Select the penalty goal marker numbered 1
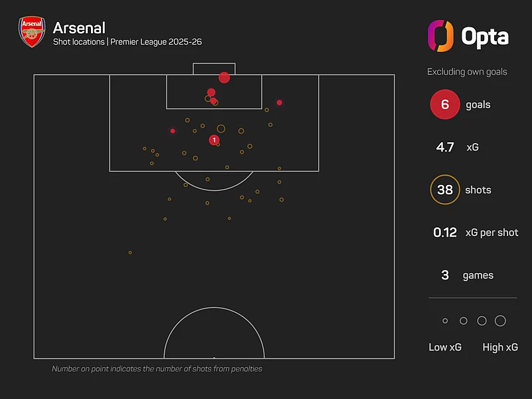Viewport: 532px width, 399px height. point(214,140)
